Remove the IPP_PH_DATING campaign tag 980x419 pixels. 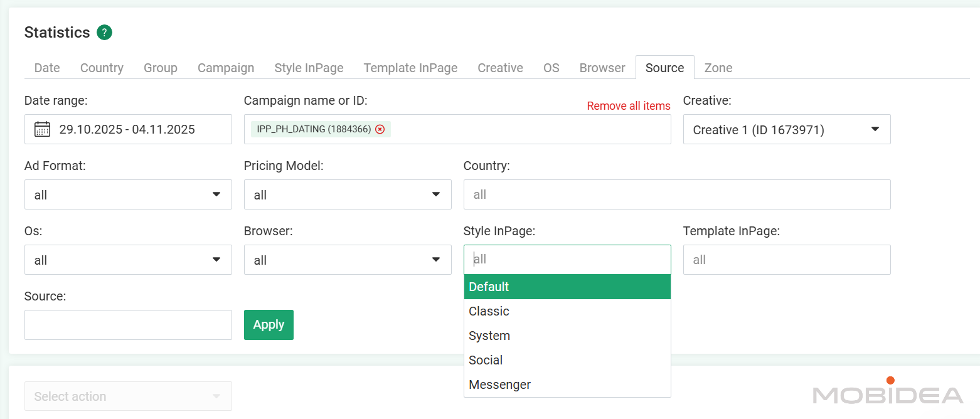point(380,129)
